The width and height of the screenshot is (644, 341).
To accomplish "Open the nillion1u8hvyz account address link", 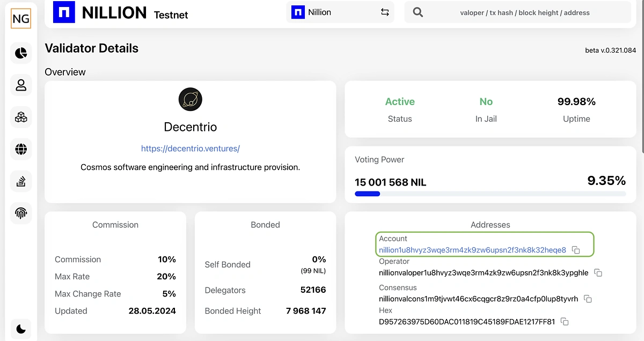I will [x=472, y=250].
